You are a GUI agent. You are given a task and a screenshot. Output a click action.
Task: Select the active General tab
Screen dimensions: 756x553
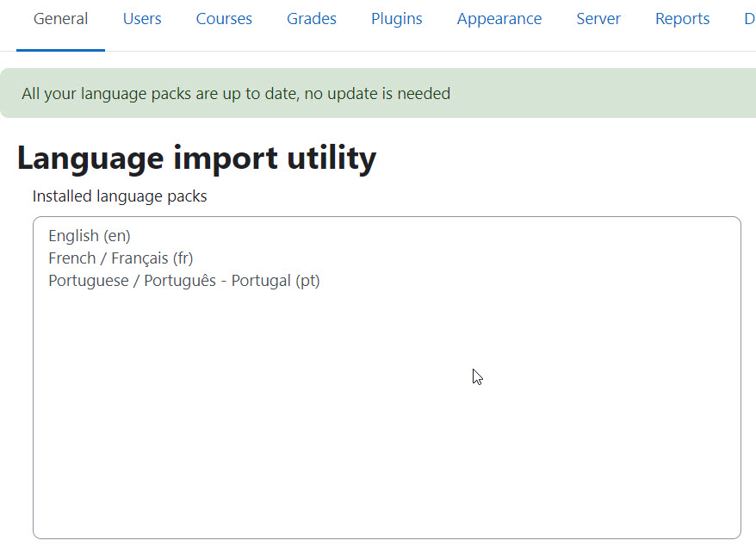[x=61, y=19]
